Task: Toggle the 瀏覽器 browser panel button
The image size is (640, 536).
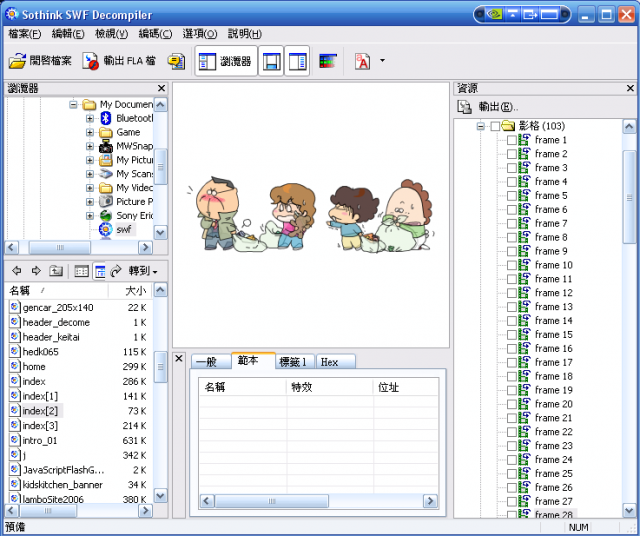Action: (226, 61)
